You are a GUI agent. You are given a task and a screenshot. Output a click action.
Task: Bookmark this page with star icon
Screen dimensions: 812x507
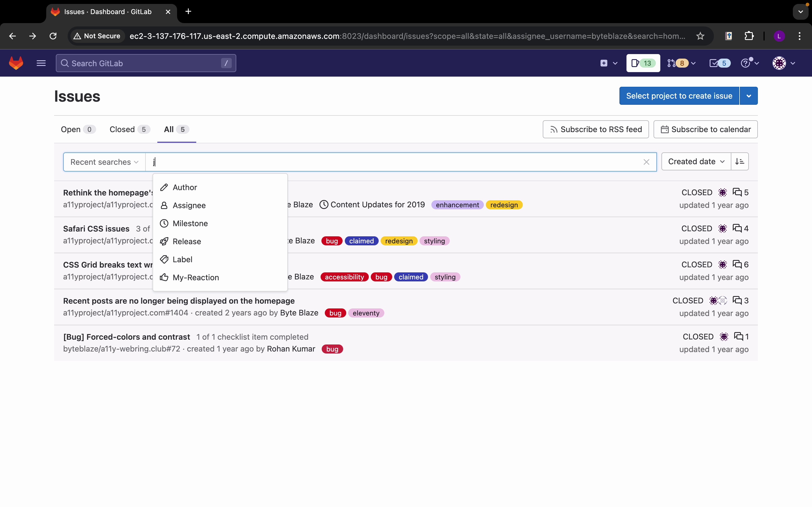(700, 36)
